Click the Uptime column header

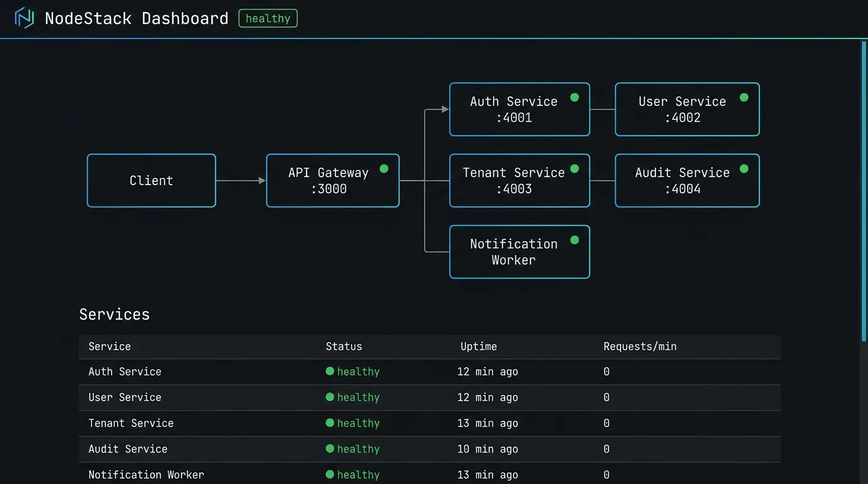pyautogui.click(x=479, y=347)
